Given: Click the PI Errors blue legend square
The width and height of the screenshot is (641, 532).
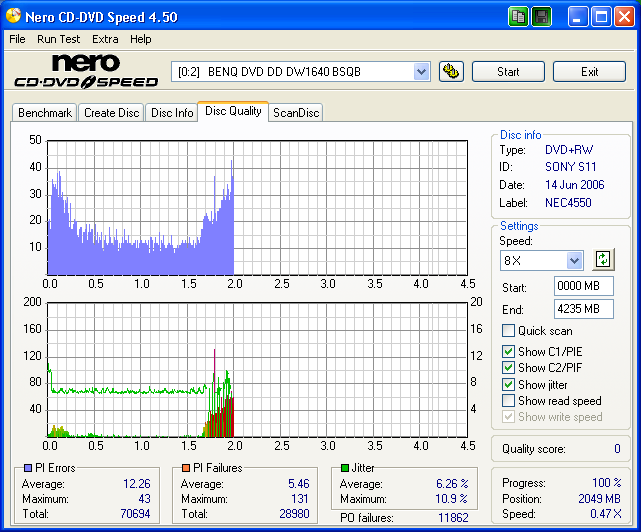Looking at the screenshot, I should (27, 468).
